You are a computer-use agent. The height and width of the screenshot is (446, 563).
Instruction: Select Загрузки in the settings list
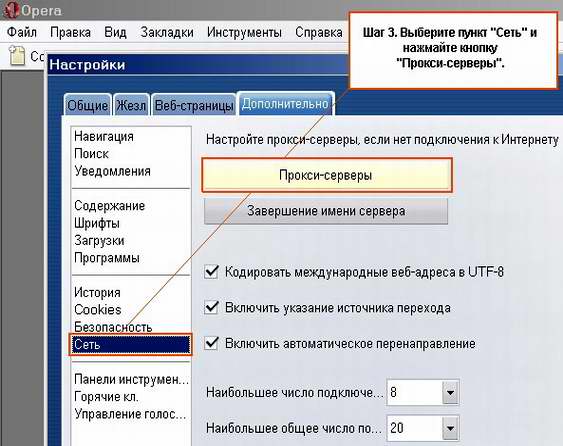[x=99, y=240]
